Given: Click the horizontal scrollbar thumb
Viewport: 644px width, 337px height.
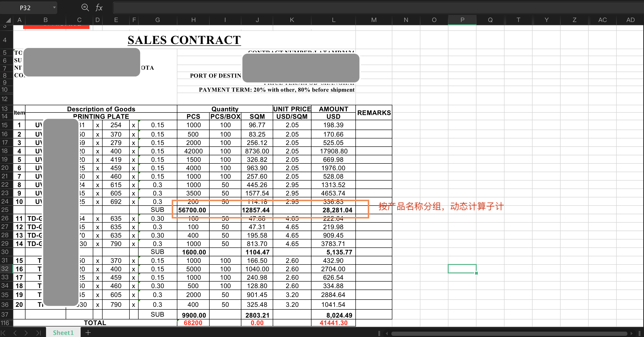Looking at the screenshot, I should (509, 333).
